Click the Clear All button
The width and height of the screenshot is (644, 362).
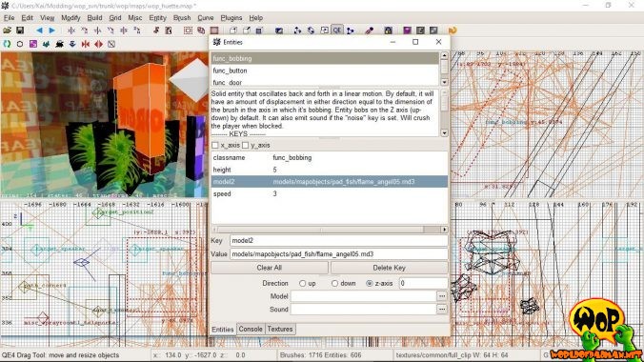pos(269,268)
